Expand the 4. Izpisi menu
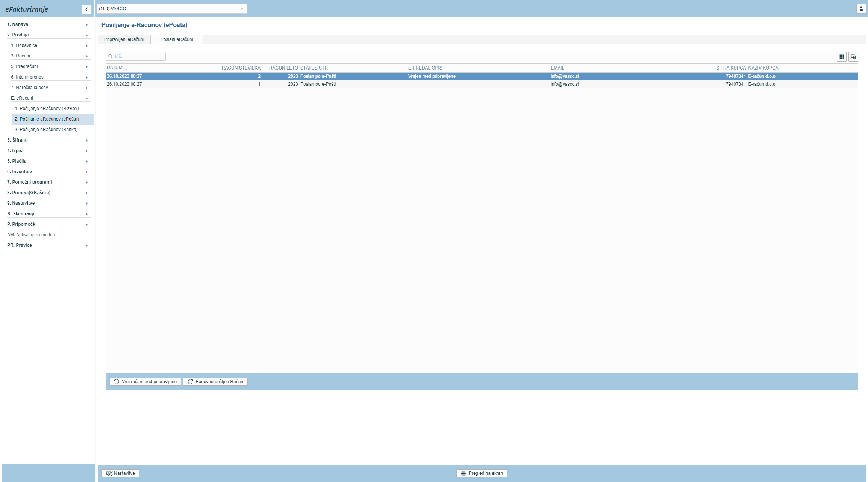The image size is (868, 482). [x=49, y=151]
